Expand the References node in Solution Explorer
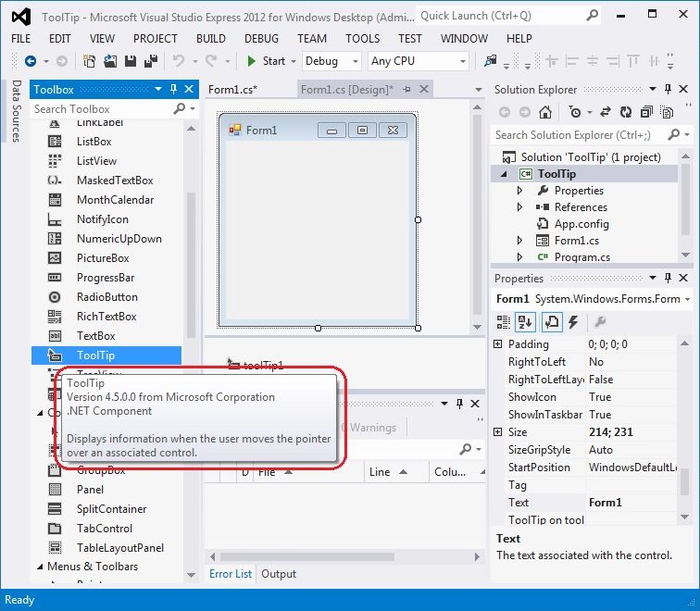Viewport: 700px width, 611px height. [x=520, y=207]
